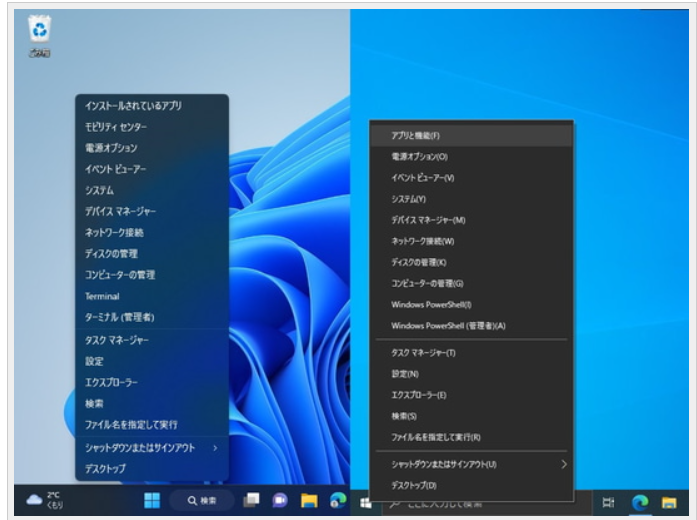Open Task View on Windows 10 taskbar
Image resolution: width=697 pixels, height=520 pixels.
[608, 503]
